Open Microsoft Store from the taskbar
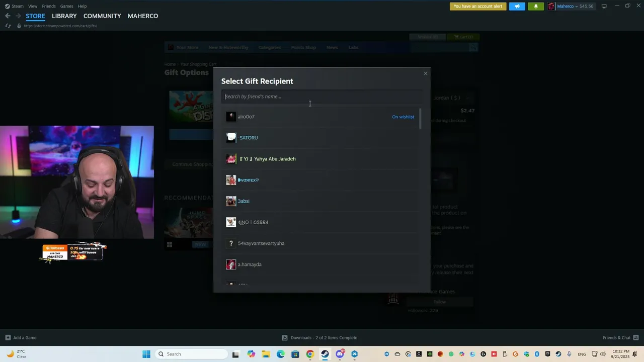The image size is (644, 362). pyautogui.click(x=295, y=354)
